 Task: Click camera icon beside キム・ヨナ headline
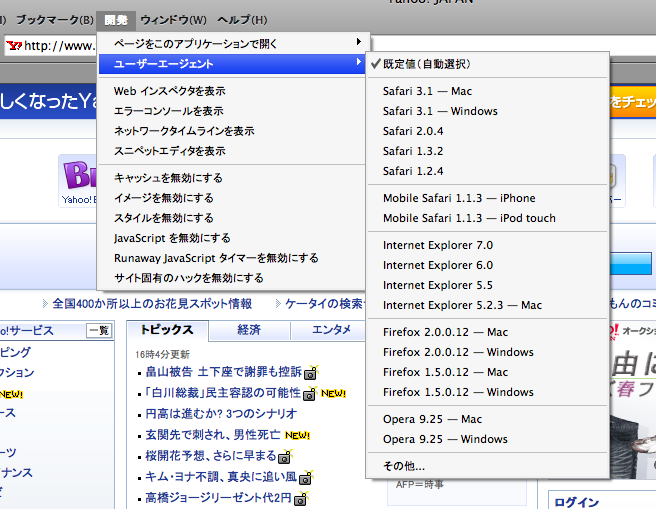[x=306, y=478]
